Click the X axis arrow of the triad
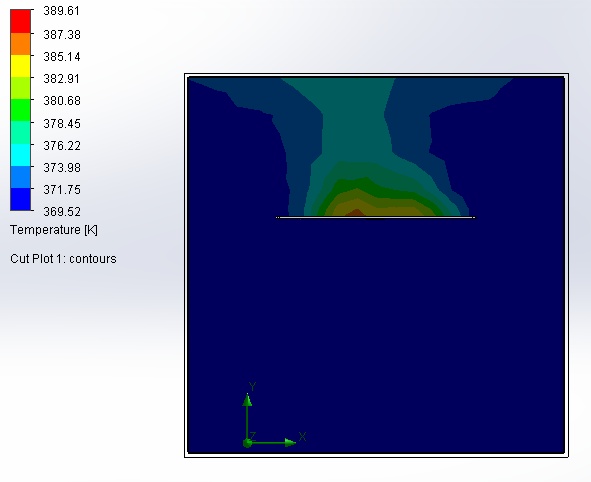Image resolution: width=591 pixels, height=482 pixels. (290, 443)
